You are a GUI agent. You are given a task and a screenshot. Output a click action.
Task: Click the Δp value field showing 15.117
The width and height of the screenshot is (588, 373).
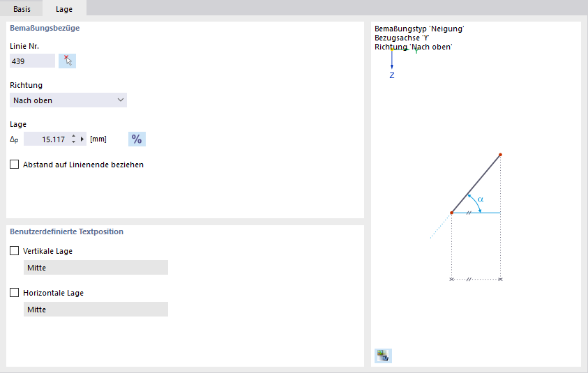click(47, 139)
